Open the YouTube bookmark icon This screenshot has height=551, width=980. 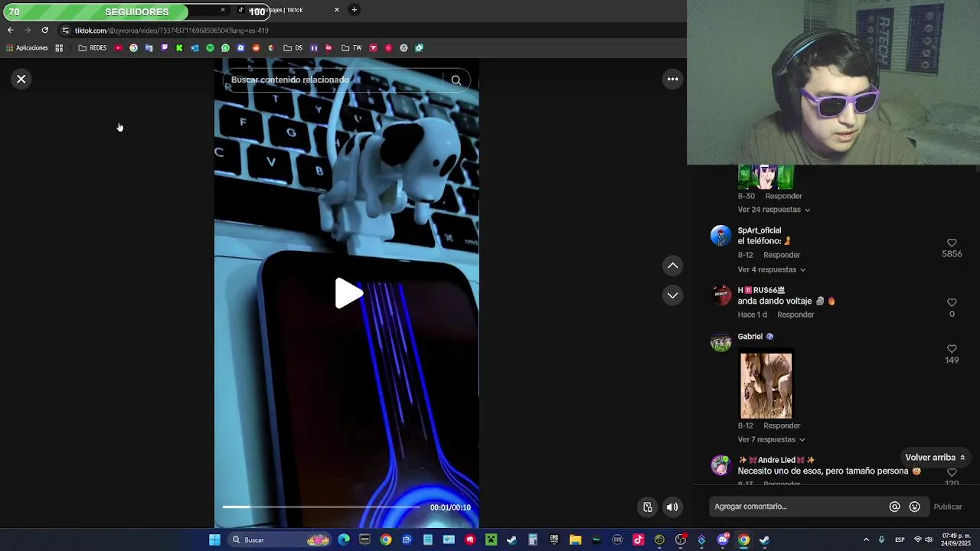tap(118, 47)
